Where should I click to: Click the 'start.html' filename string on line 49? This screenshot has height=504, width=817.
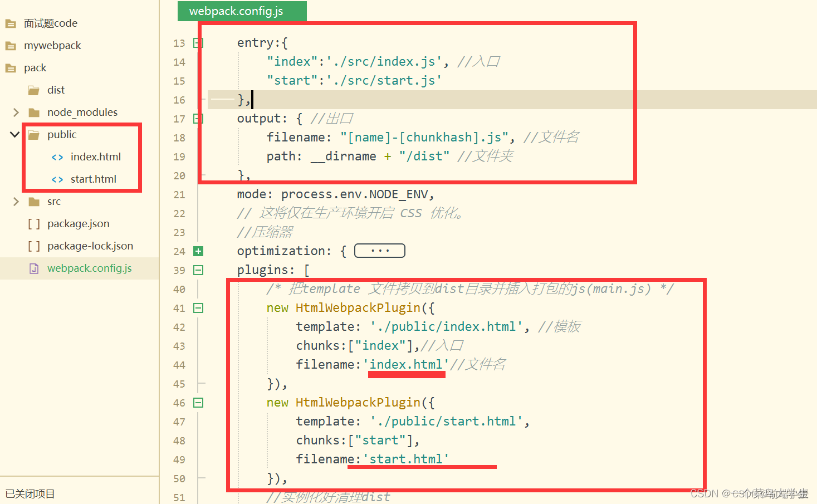point(406,459)
